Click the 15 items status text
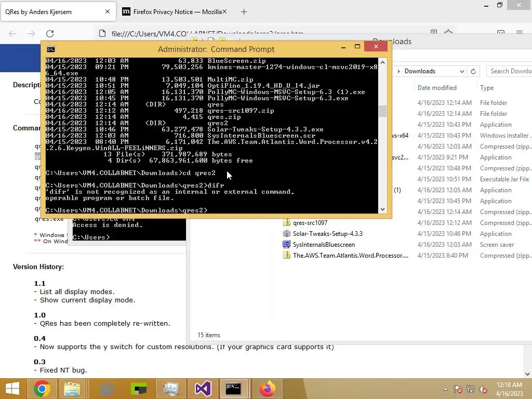This screenshot has width=532, height=399. pyautogui.click(x=209, y=335)
